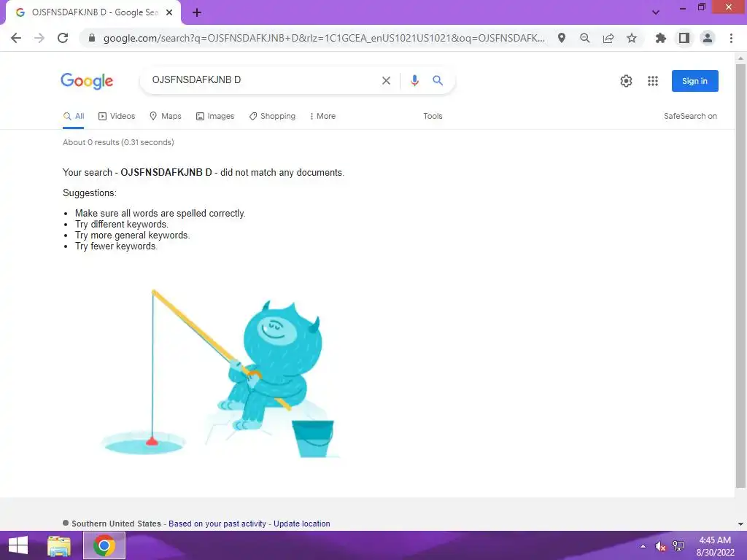Click the page vertical scrollbar thumb

[740, 276]
